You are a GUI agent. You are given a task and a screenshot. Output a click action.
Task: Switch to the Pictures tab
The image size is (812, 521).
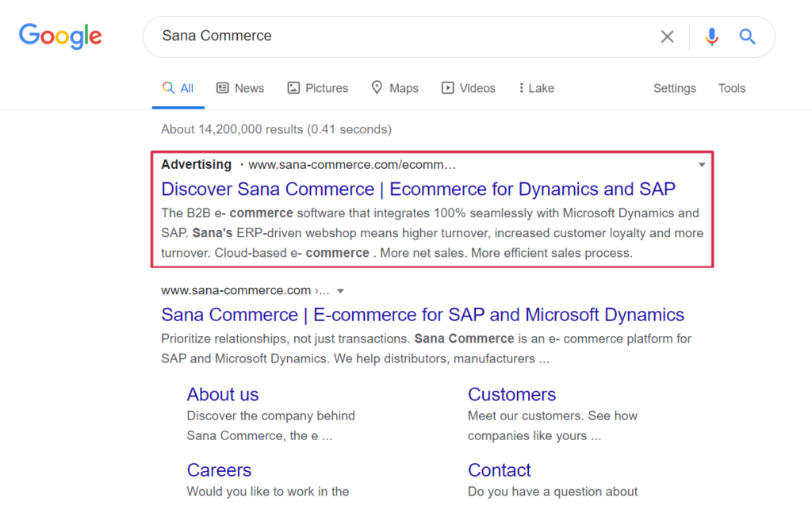click(318, 88)
